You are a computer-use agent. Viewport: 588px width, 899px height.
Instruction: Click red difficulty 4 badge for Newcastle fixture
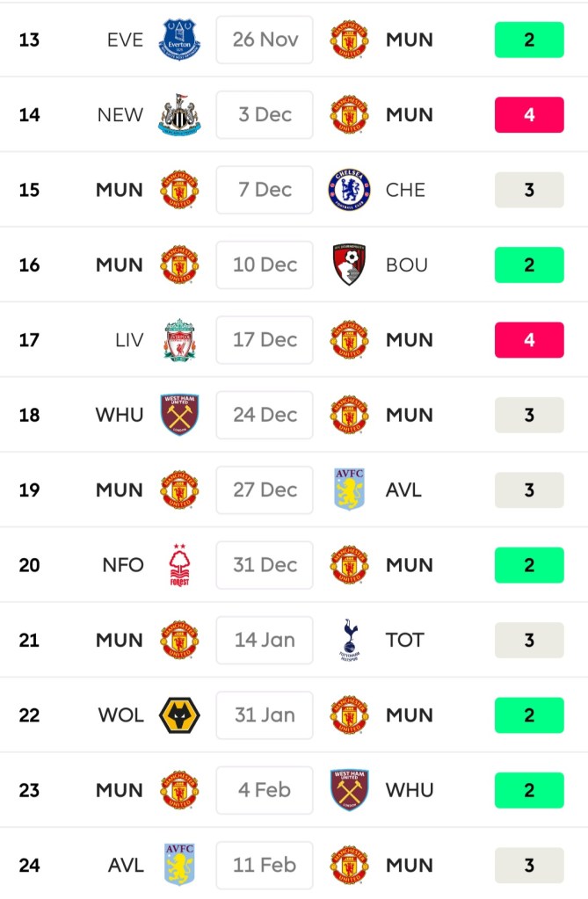pos(529,114)
